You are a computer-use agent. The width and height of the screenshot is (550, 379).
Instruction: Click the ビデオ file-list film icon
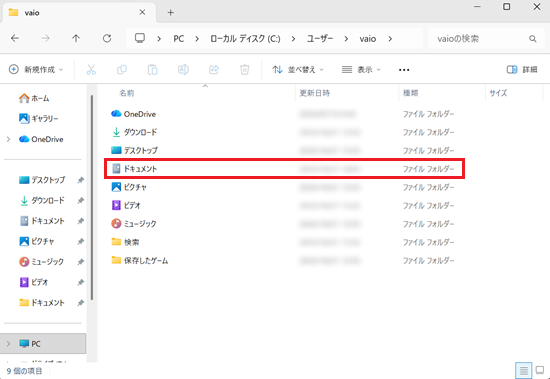pos(116,205)
